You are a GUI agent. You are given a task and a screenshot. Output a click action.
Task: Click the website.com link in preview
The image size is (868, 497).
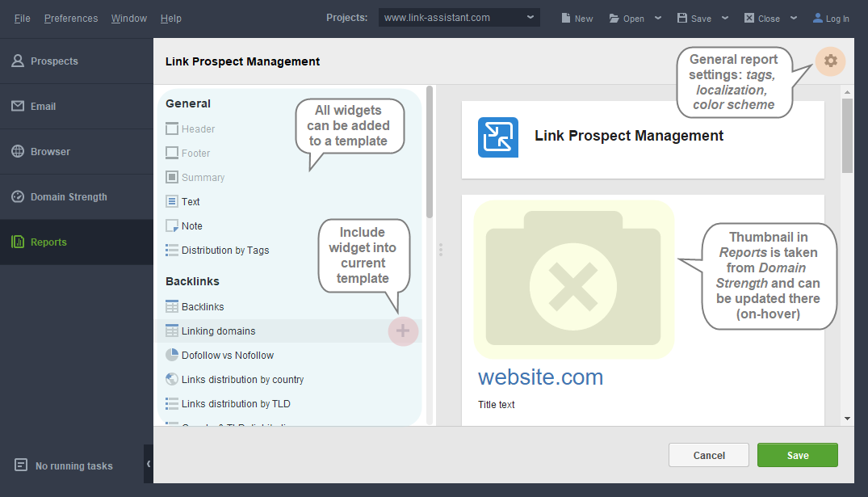(540, 377)
